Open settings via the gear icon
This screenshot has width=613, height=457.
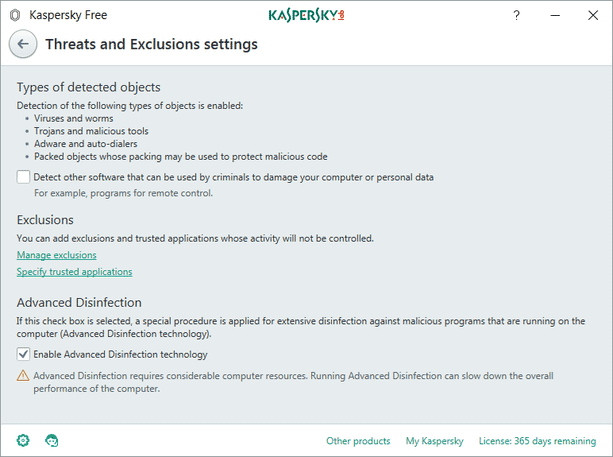click(23, 441)
